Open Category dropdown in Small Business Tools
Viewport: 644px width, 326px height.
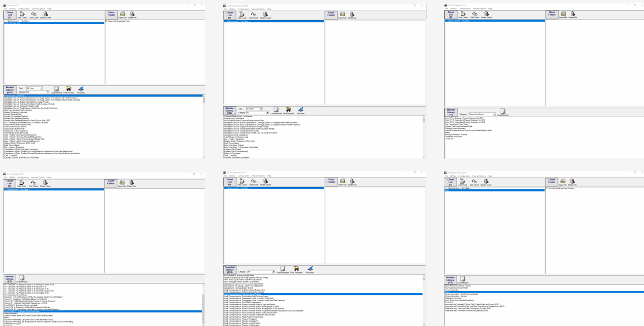(x=257, y=113)
